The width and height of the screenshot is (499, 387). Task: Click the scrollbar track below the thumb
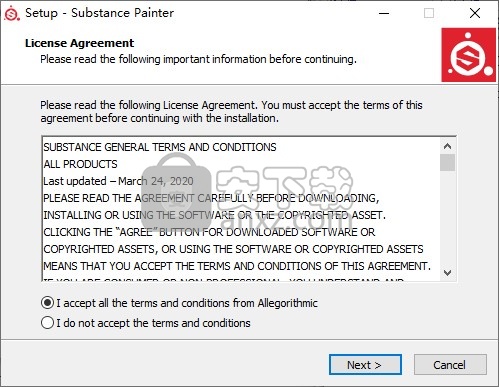[x=447, y=218]
